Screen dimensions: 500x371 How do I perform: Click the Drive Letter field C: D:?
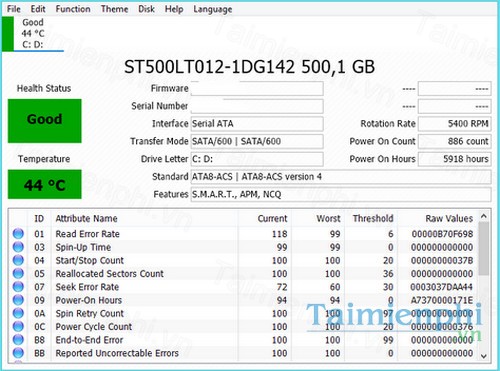pos(257,159)
